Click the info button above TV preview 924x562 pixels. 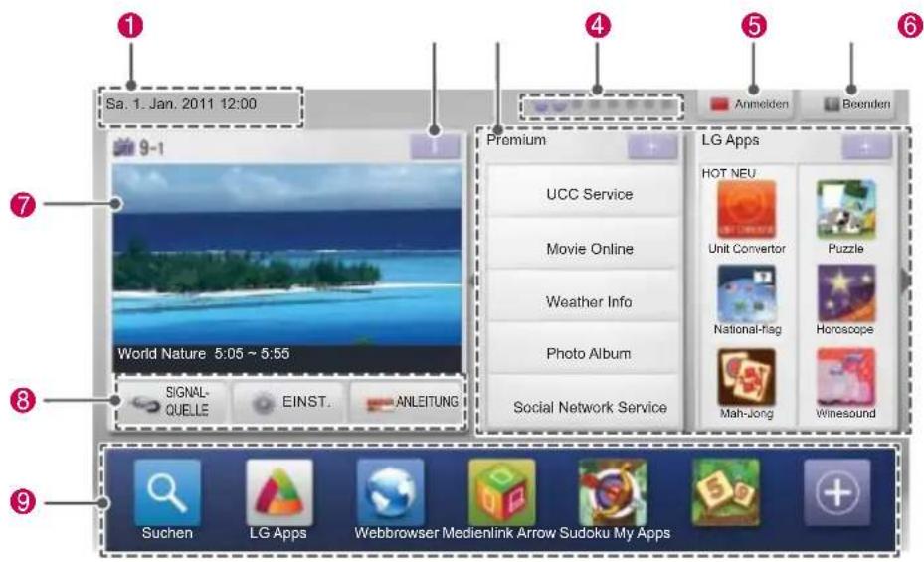435,147
